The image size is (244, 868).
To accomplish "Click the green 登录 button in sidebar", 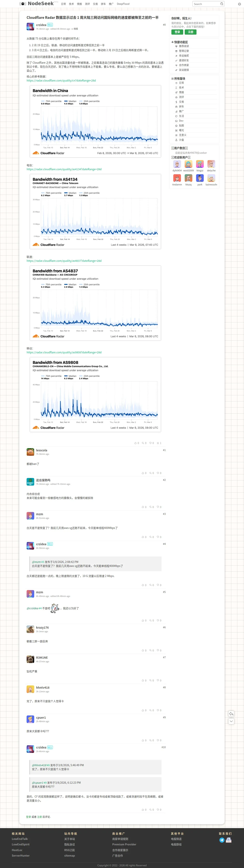I will pos(177,32).
